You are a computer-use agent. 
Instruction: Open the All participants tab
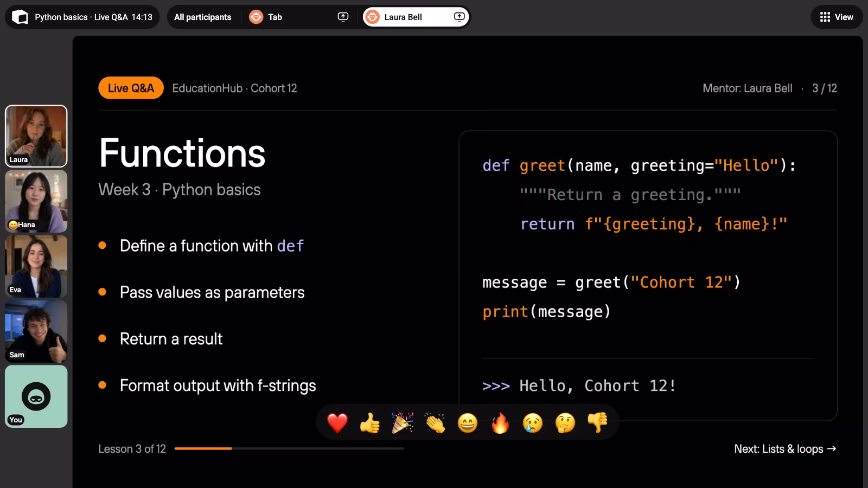203,17
